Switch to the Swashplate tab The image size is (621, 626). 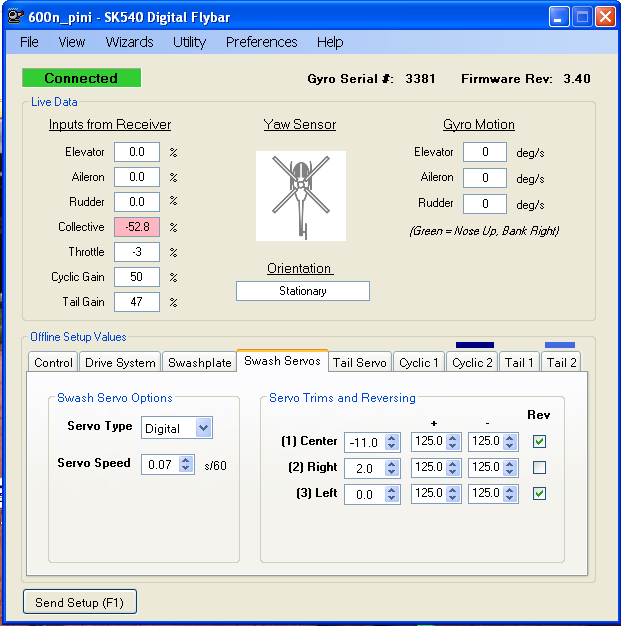[x=200, y=363]
